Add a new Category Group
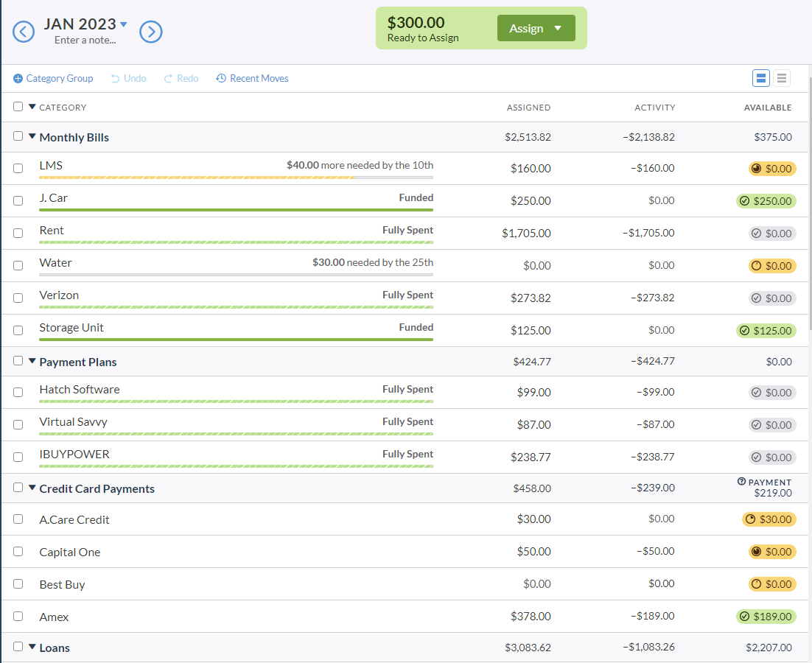Screen dimensions: 812x663 pyautogui.click(x=52, y=78)
